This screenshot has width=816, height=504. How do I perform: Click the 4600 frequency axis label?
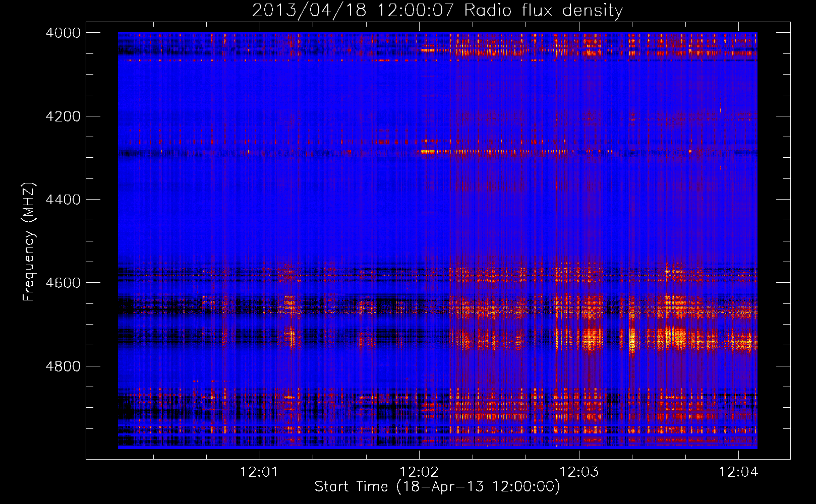click(x=63, y=283)
